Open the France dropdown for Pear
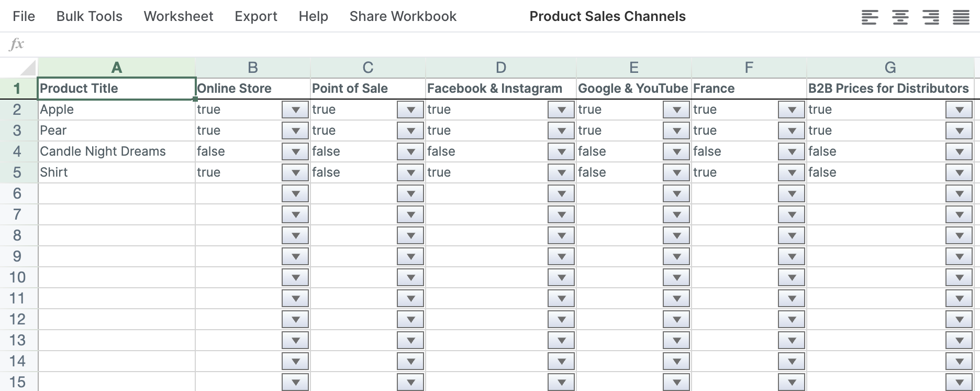The image size is (980, 391). [x=791, y=131]
